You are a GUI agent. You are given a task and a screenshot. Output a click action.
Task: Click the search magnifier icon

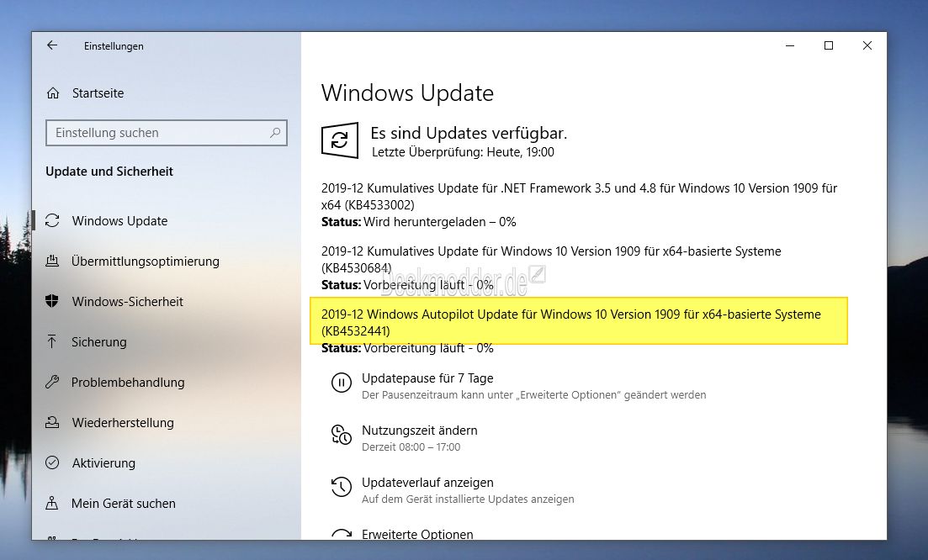point(275,133)
